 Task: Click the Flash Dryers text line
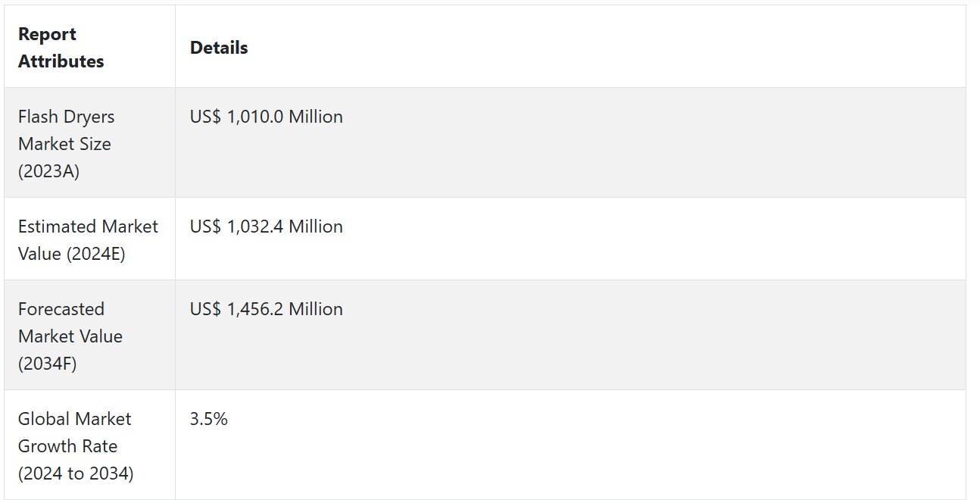tap(67, 117)
